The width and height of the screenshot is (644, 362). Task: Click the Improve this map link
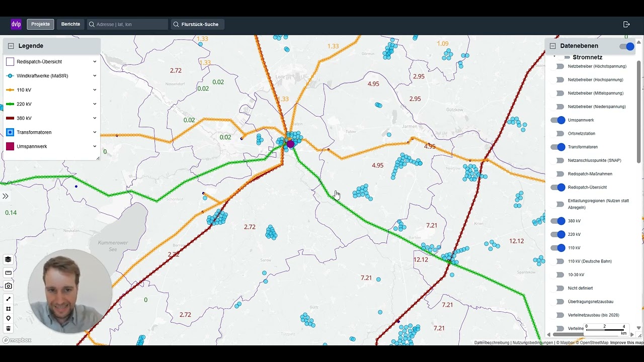point(626,343)
